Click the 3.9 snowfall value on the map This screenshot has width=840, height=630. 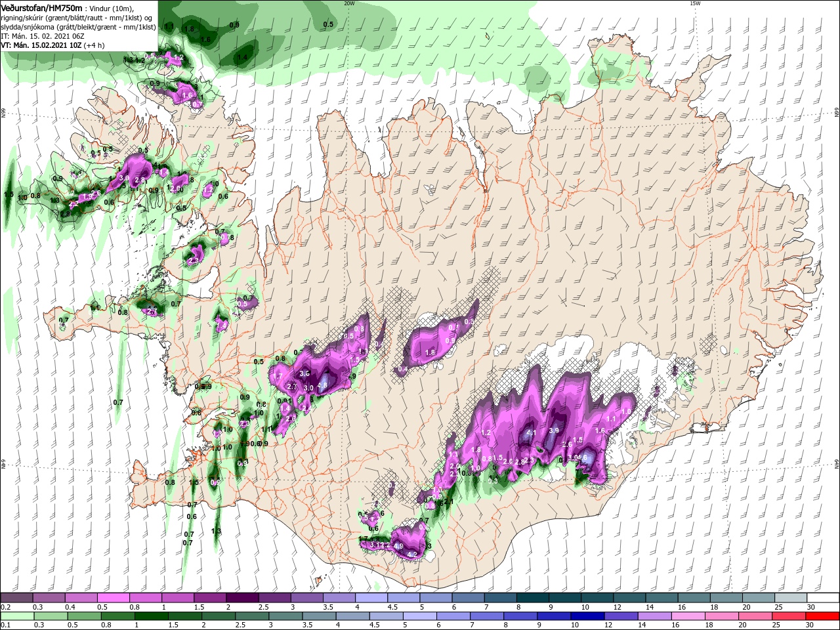pyautogui.click(x=553, y=430)
